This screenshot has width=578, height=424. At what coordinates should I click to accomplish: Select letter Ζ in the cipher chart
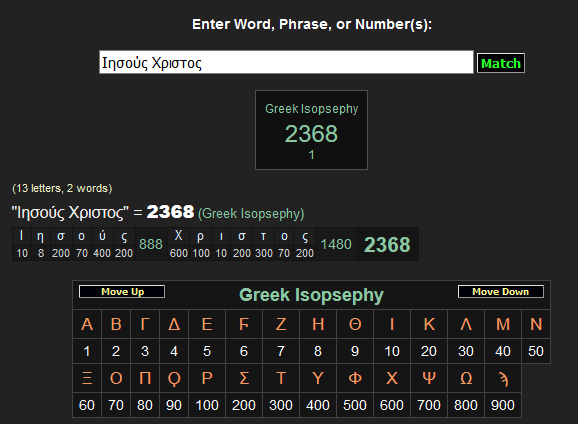point(281,324)
